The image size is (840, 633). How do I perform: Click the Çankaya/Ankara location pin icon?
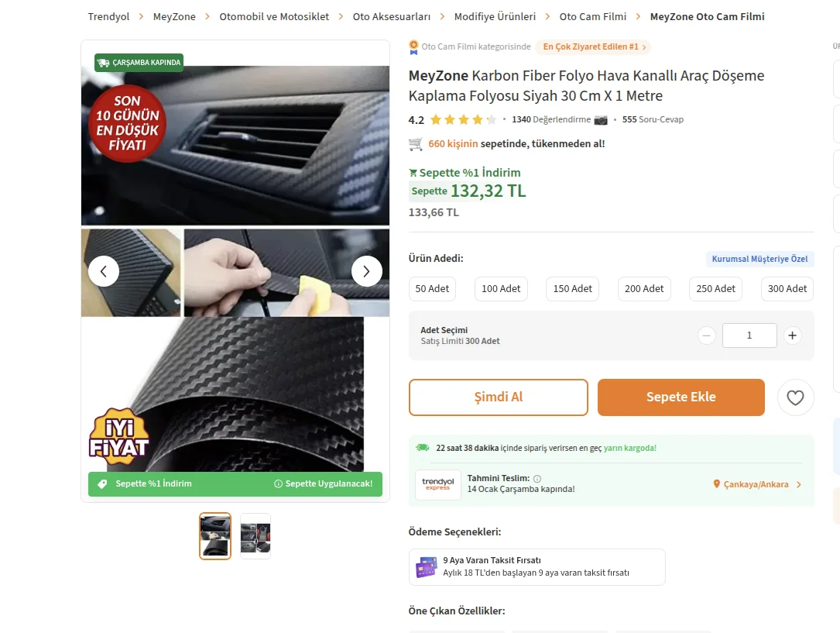(x=717, y=484)
